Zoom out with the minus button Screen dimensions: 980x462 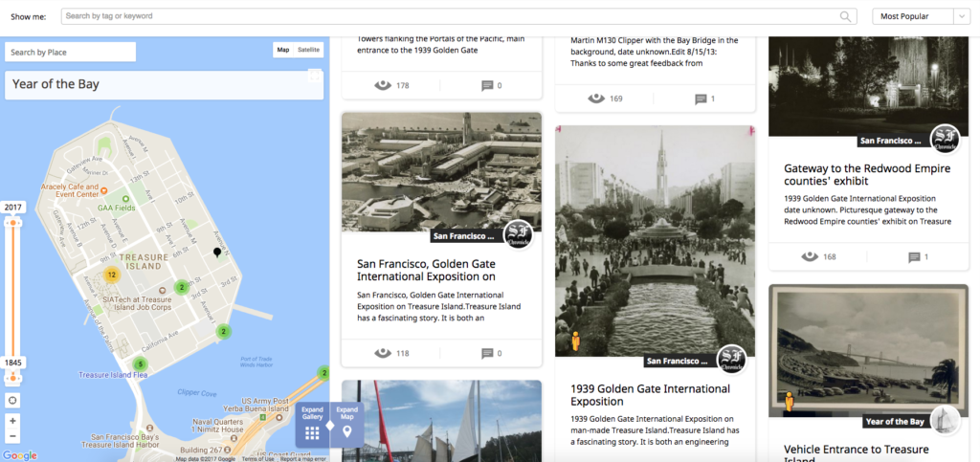13,436
